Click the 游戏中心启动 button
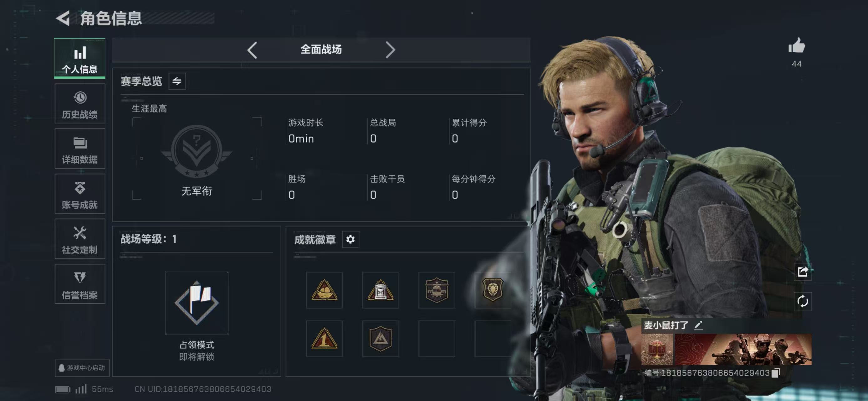Image resolution: width=868 pixels, height=401 pixels. click(x=82, y=368)
